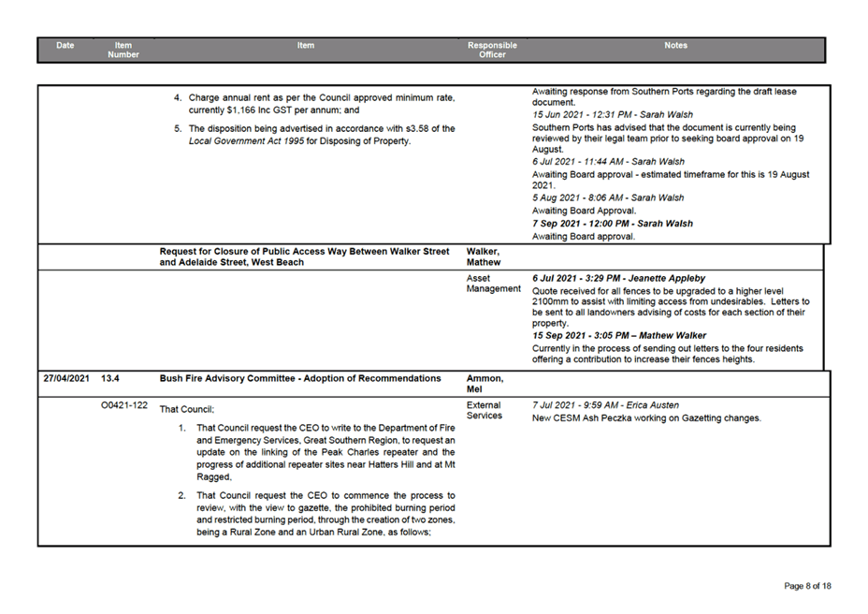
Task: Click the External Services cell
Action: coord(482,408)
